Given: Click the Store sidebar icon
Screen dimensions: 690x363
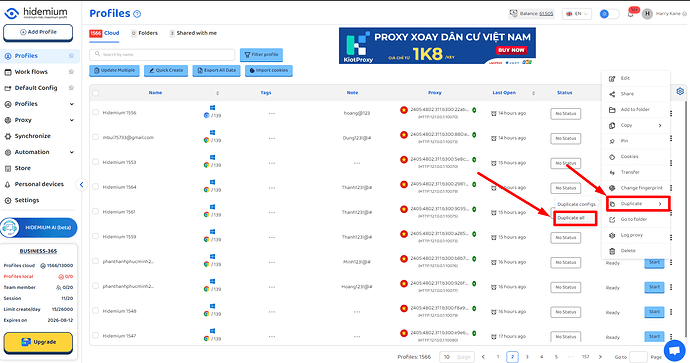Looking at the screenshot, I should (7, 168).
